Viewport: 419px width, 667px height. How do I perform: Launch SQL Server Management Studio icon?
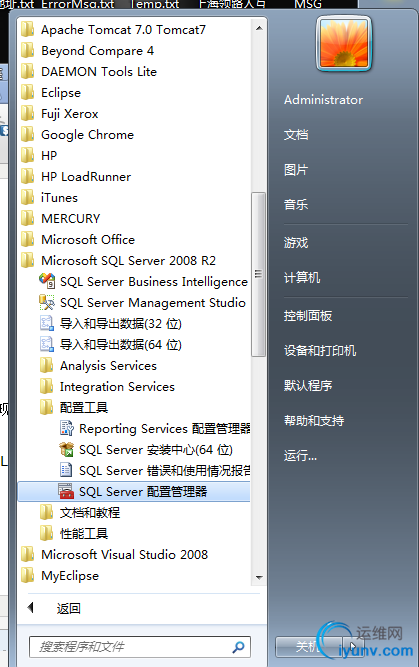[47, 302]
